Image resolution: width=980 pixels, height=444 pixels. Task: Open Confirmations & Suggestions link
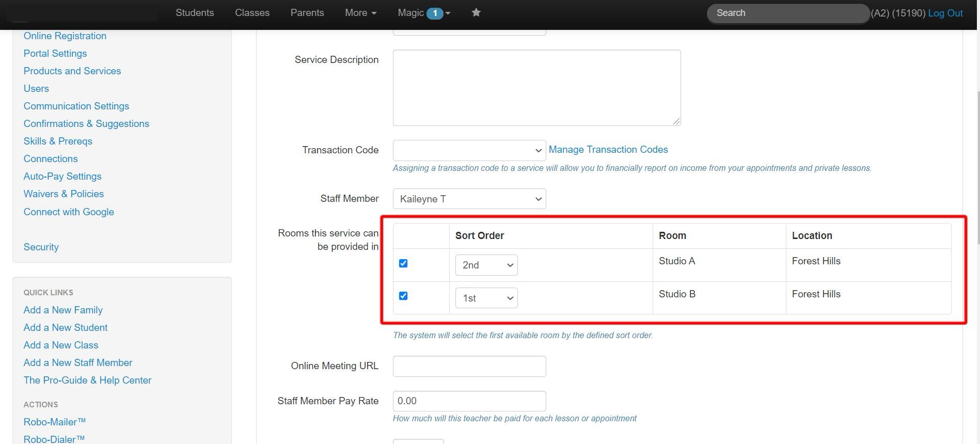tap(86, 123)
